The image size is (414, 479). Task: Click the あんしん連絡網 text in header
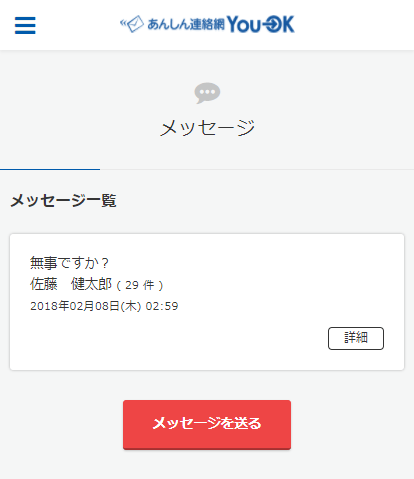(186, 24)
